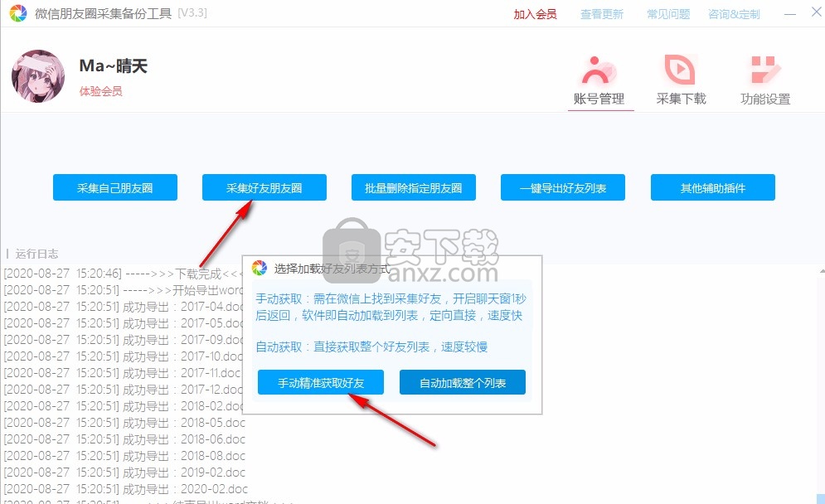Viewport: 825px width, 504px height.
Task: Open the 账号管理 account management tab
Action: (599, 82)
